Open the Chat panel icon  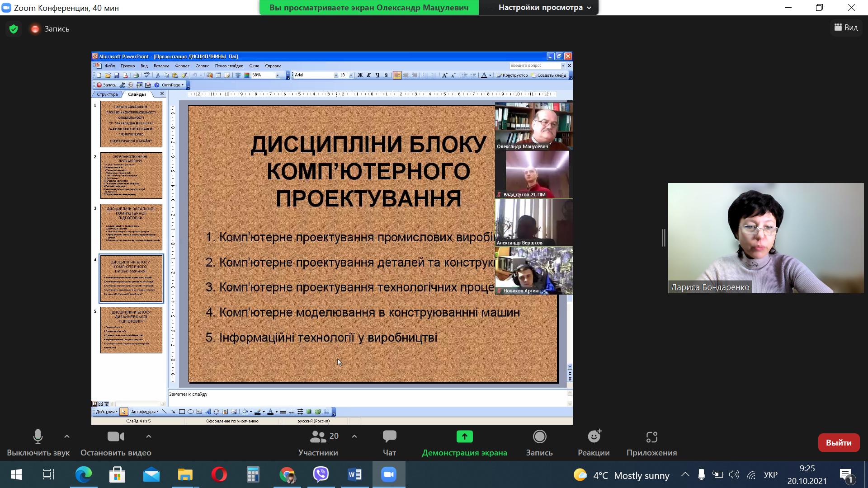(389, 436)
